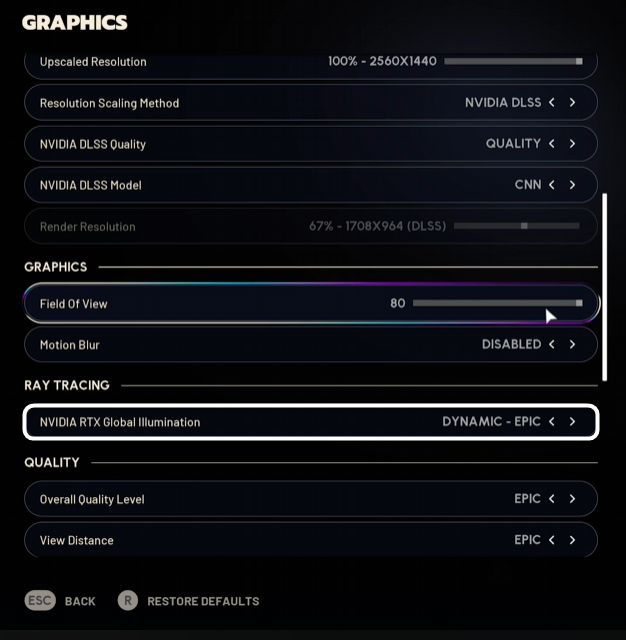Next arrow for Resolution Scaling Method
Viewport: 626px width, 640px height.
click(572, 103)
